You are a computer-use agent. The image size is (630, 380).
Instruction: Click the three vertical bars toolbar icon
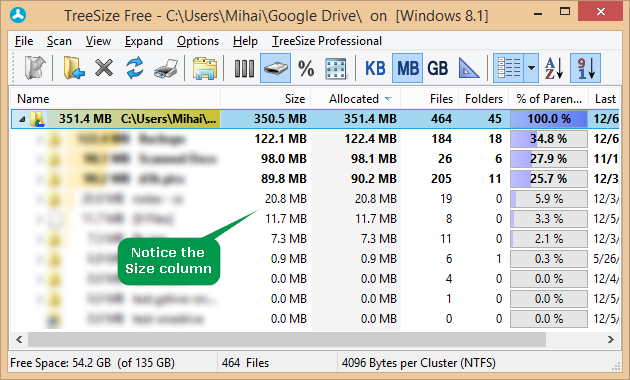tap(244, 68)
